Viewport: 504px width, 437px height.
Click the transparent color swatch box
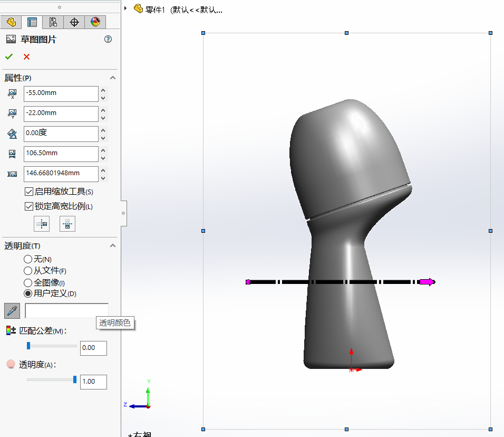(x=66, y=310)
